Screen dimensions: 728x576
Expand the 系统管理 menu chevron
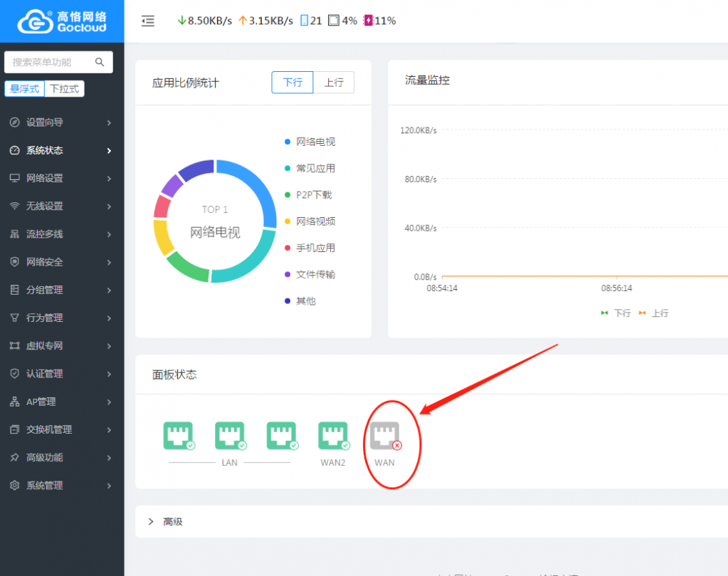point(109,486)
